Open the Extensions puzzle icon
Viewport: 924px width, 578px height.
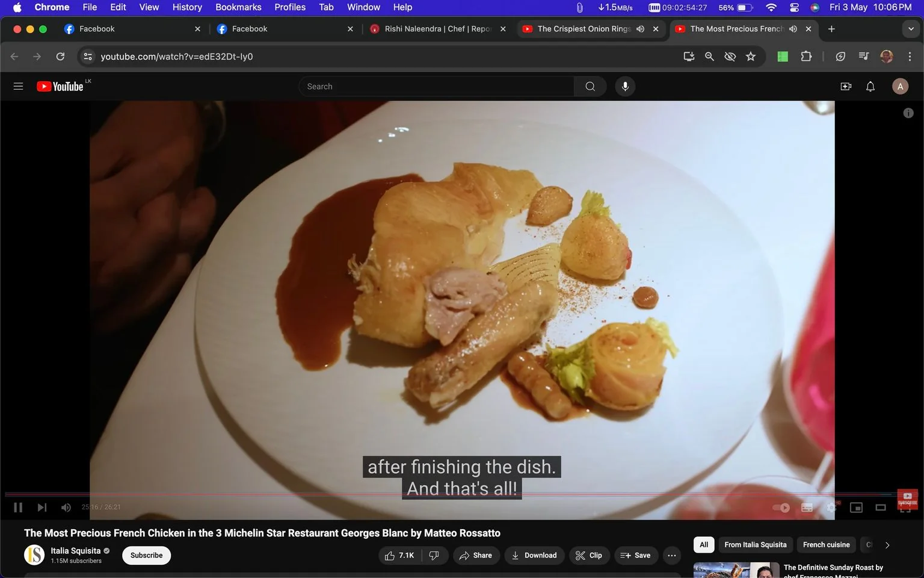[x=806, y=56]
